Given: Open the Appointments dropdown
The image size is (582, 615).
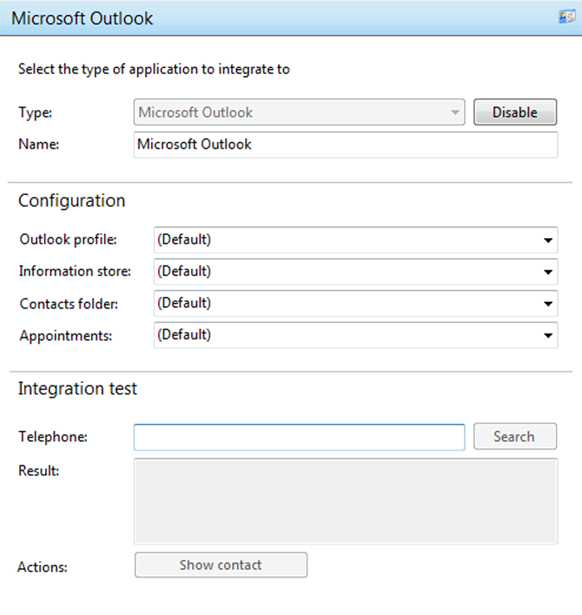Looking at the screenshot, I should pyautogui.click(x=356, y=335).
